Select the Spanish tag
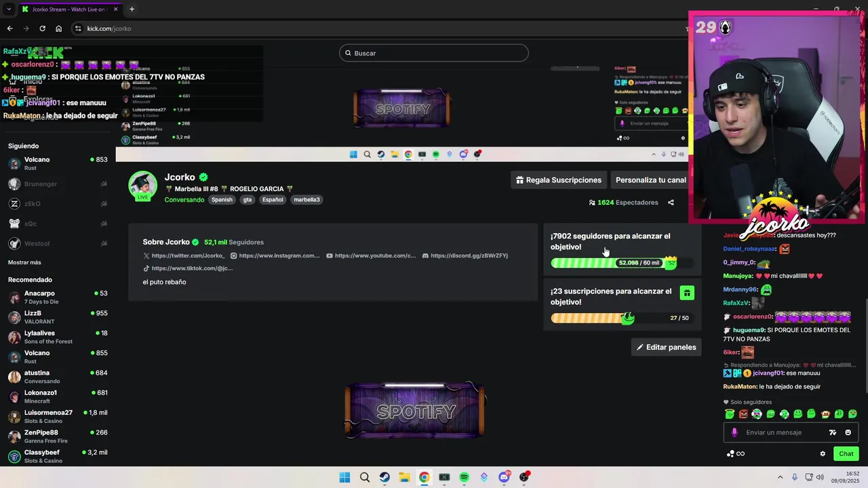This screenshot has width=868, height=488. tap(222, 200)
